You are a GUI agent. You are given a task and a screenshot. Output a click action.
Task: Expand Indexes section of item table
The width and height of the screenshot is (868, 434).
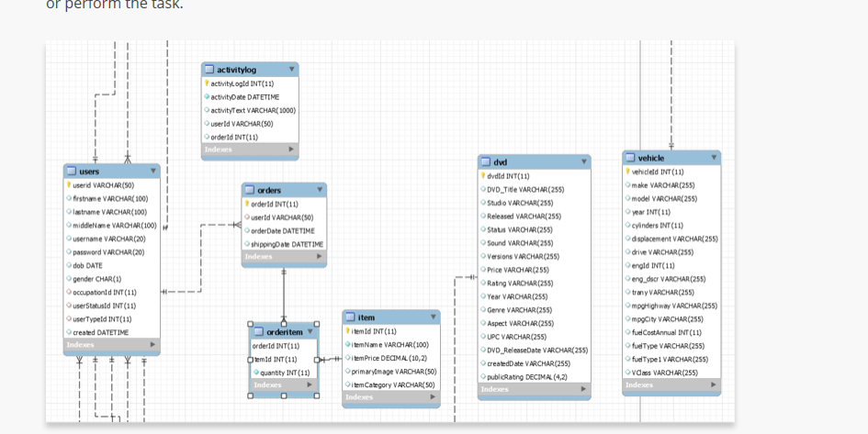[433, 397]
